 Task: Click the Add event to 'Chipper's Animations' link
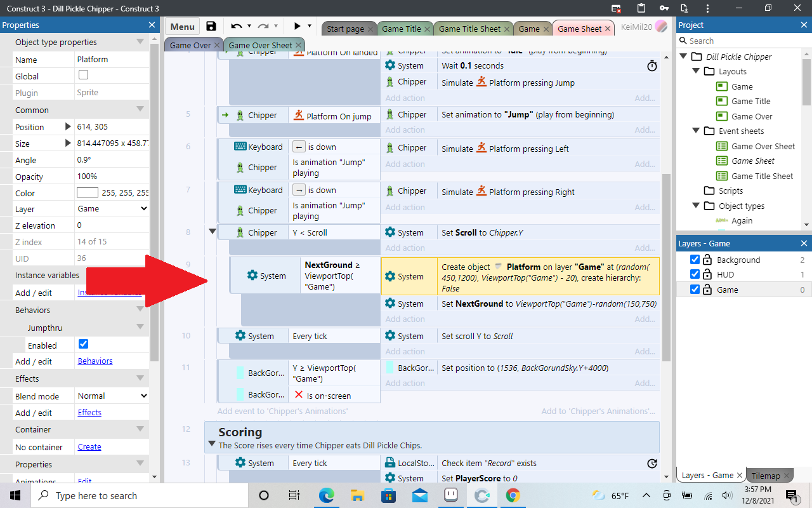(282, 411)
